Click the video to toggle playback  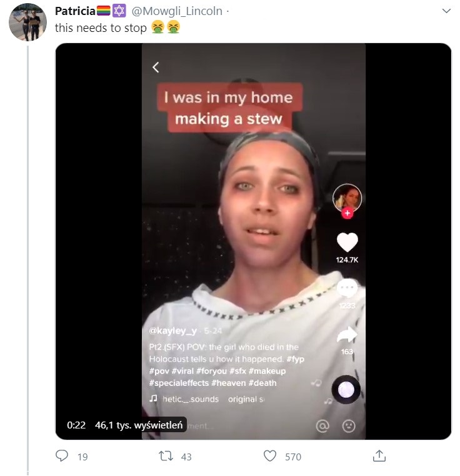coord(250,188)
